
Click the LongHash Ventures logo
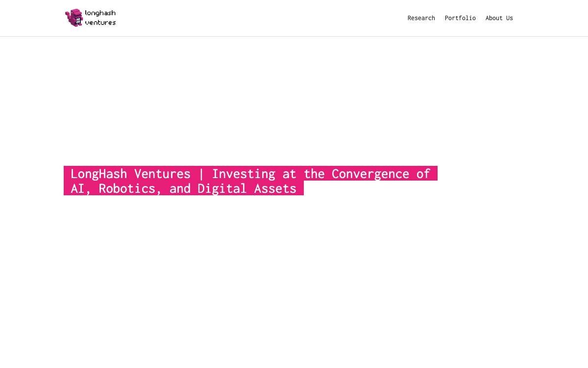[x=91, y=18]
